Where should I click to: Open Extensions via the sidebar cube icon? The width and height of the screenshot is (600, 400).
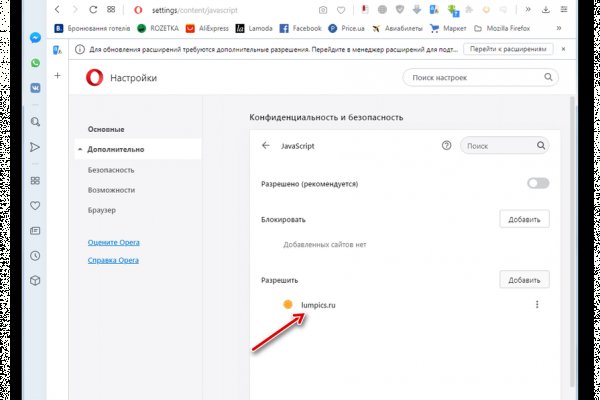(x=35, y=280)
